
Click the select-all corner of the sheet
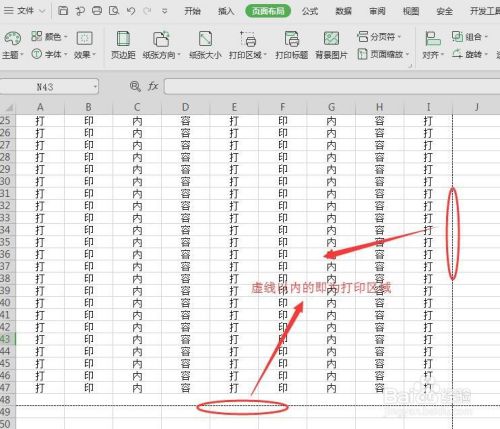[x=8, y=108]
